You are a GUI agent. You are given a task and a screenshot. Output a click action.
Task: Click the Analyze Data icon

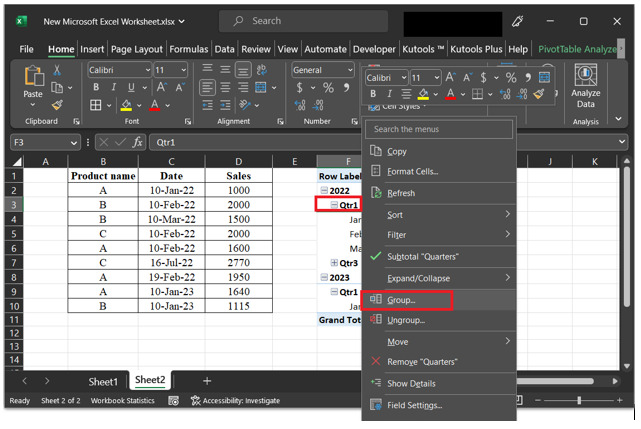point(585,75)
